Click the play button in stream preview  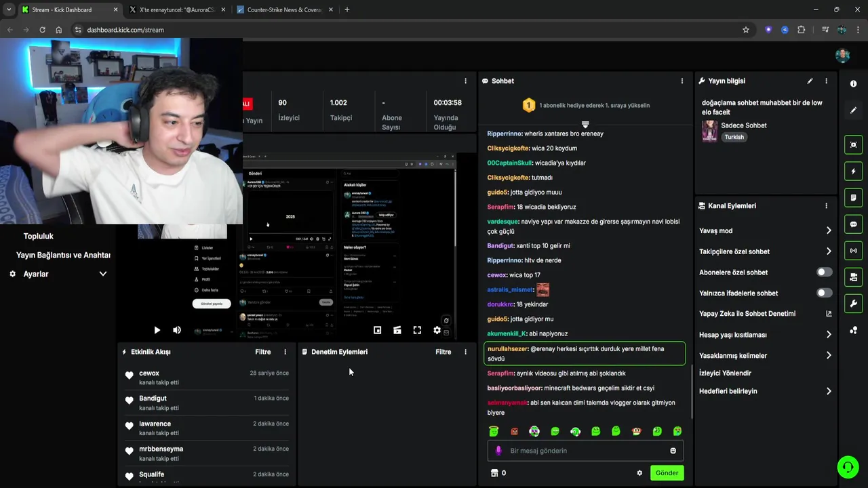[x=157, y=330]
